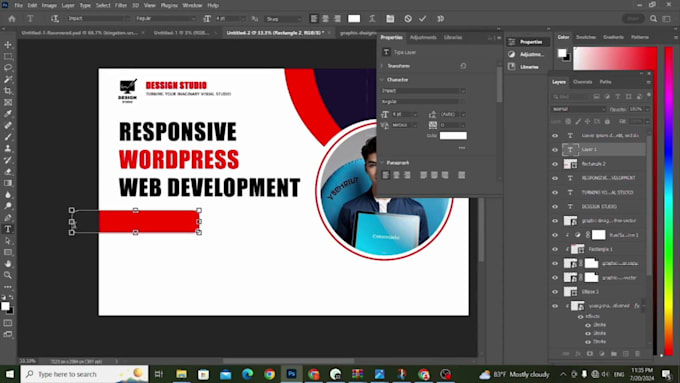Hide the Layer 1 text layer
Screen dimensions: 680x383
[x=555, y=150]
